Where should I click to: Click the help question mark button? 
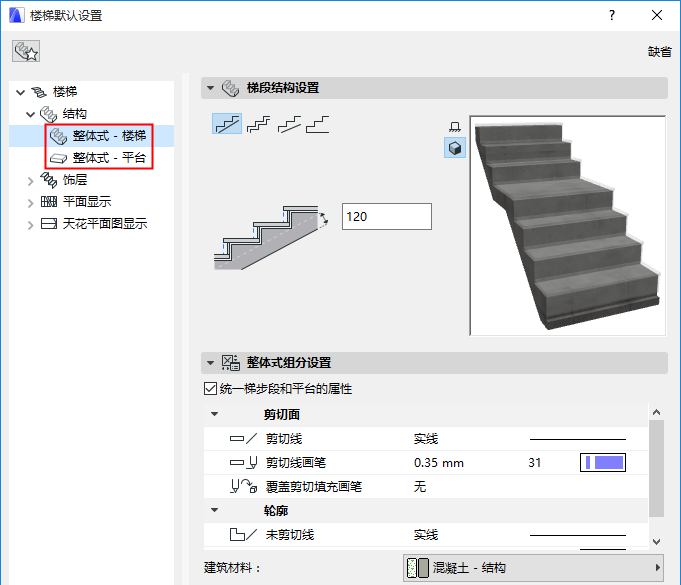tap(612, 15)
